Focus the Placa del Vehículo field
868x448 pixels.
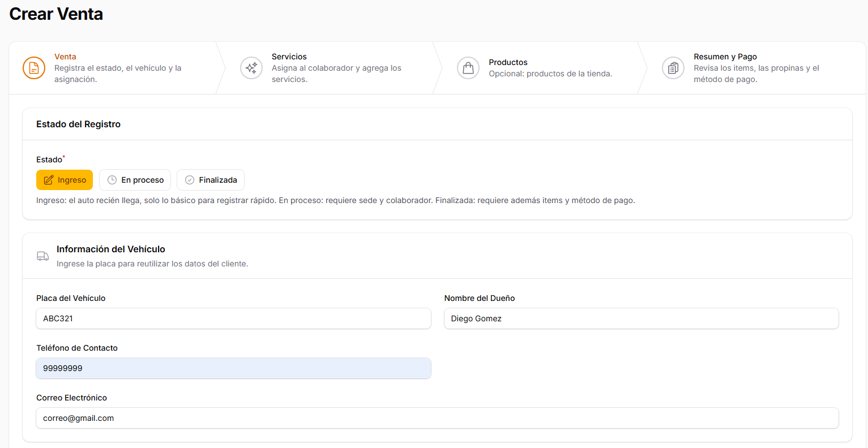click(x=233, y=318)
